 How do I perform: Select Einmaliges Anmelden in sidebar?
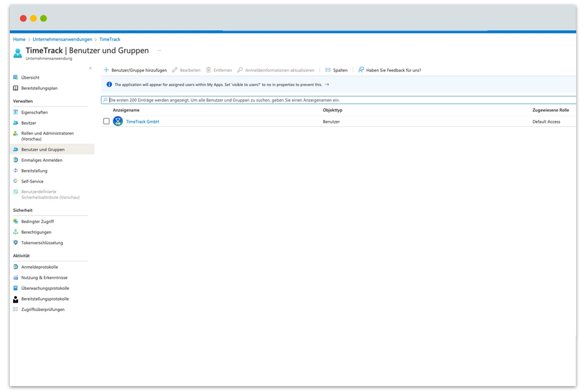(42, 160)
